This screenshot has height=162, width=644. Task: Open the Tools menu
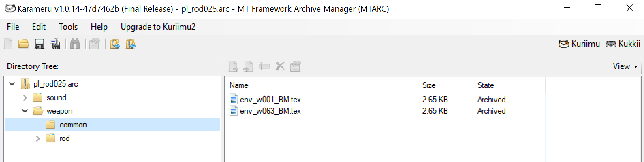tap(68, 27)
